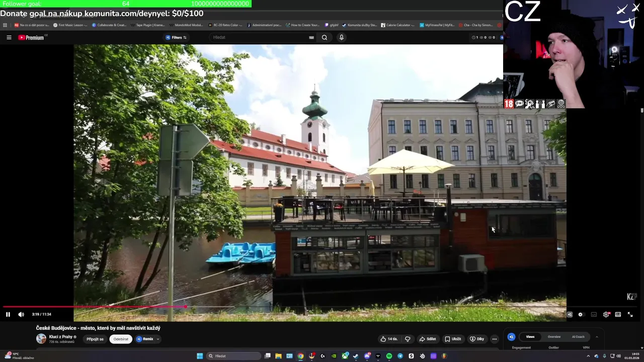Toggle subtitles captions button
644x362 pixels.
pos(594,314)
